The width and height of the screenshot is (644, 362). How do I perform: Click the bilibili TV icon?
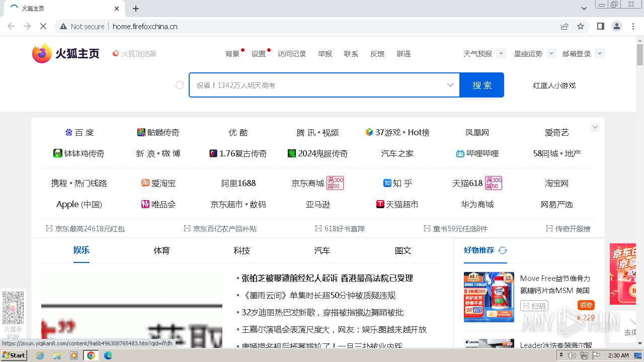[460, 154]
